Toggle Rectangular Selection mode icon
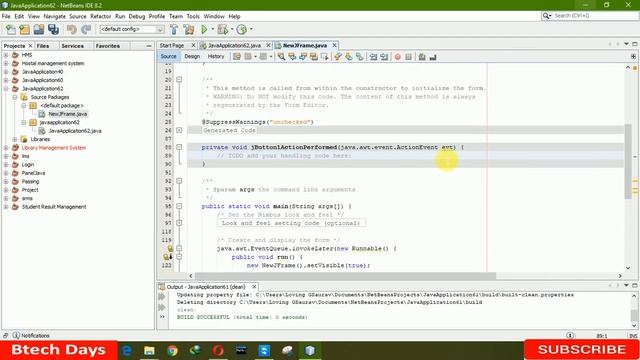This screenshot has width=640, height=360. click(x=324, y=57)
